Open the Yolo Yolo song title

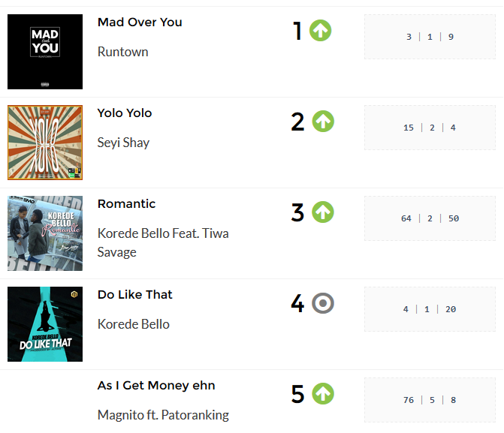click(125, 113)
